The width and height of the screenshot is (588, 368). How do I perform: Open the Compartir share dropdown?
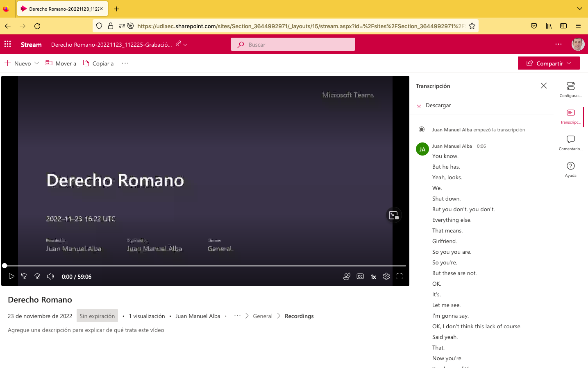click(x=549, y=63)
